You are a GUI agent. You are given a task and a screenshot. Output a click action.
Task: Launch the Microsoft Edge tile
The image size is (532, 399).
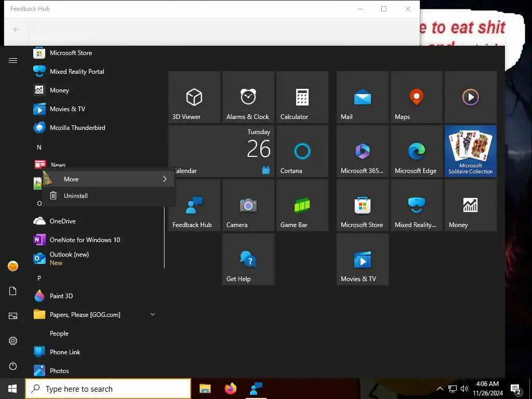pyautogui.click(x=417, y=151)
